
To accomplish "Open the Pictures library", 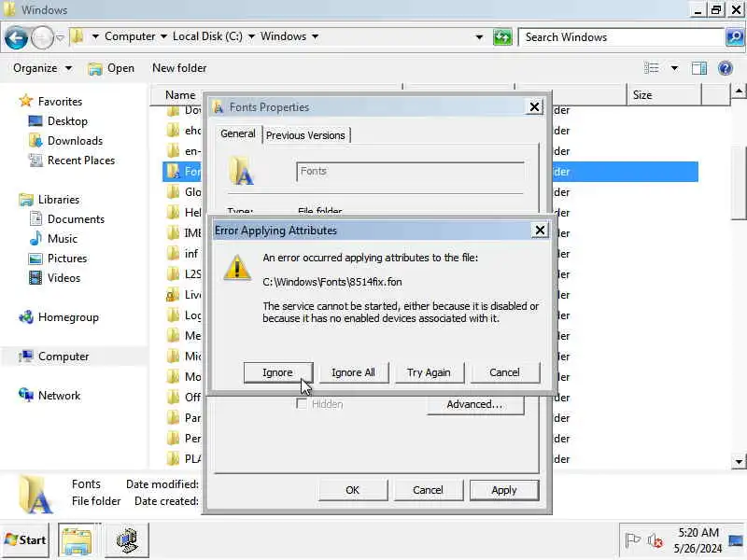I will tap(67, 259).
